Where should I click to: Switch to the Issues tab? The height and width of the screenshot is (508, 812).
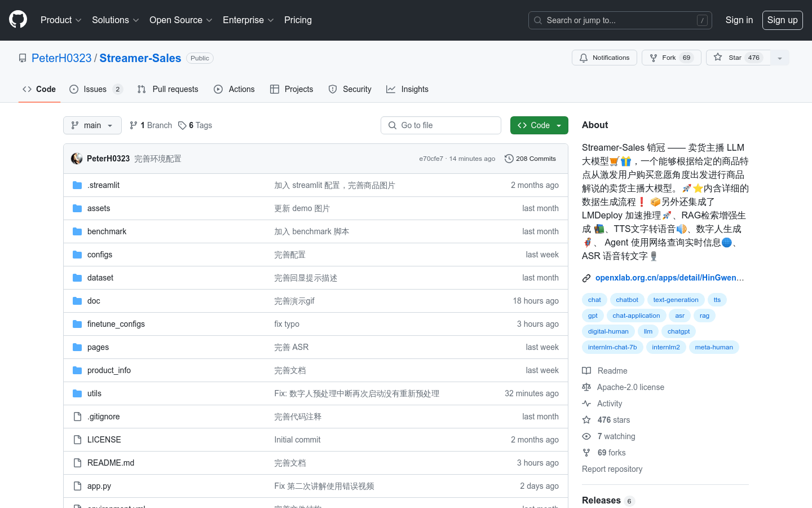pos(96,89)
